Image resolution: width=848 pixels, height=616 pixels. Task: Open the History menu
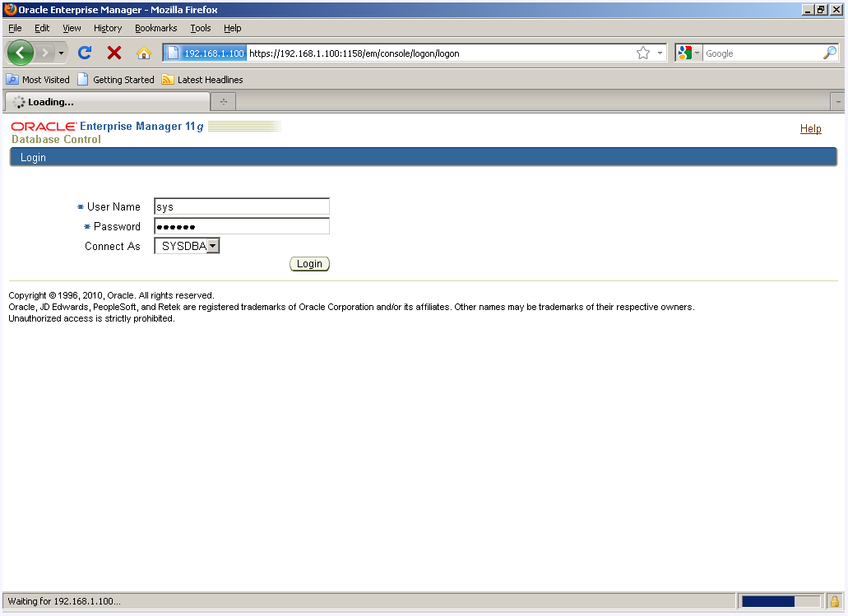[108, 28]
